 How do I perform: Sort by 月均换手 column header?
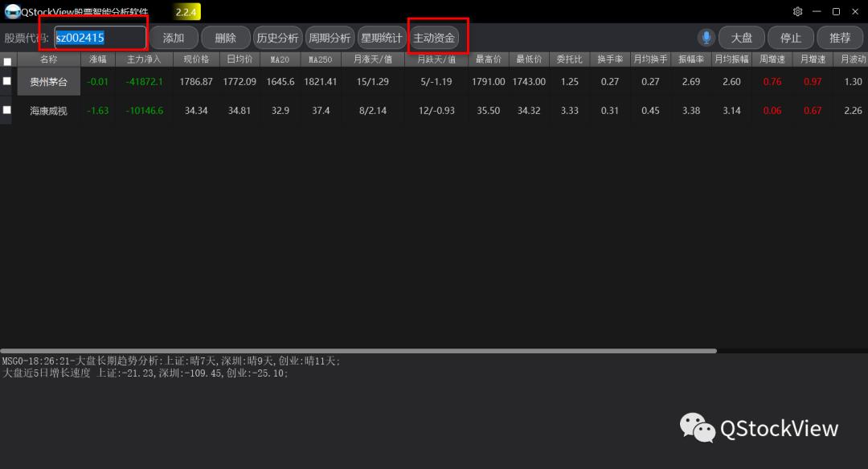(650, 59)
